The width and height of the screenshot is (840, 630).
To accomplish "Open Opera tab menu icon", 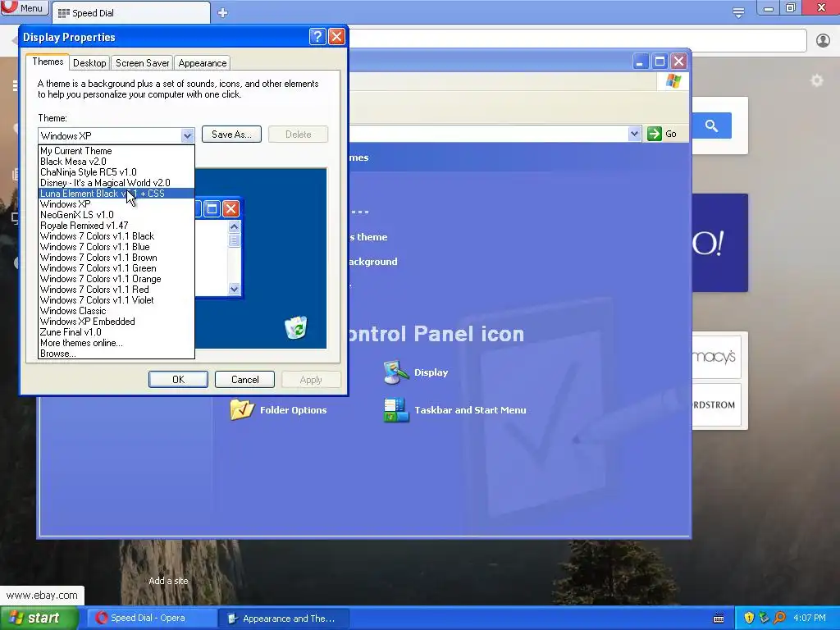I will pyautogui.click(x=738, y=12).
